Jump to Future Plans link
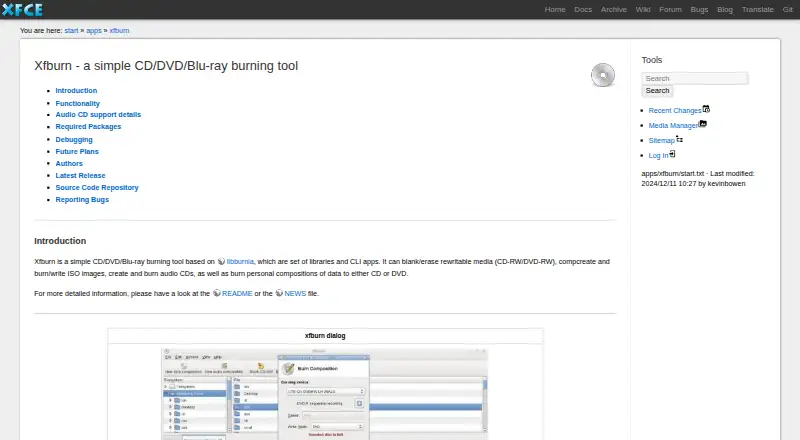 (x=77, y=152)
